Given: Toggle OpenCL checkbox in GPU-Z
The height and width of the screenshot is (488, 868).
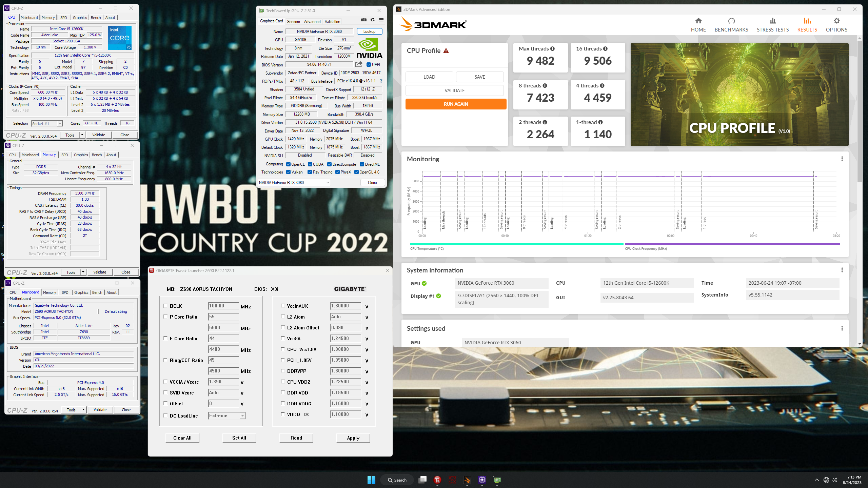Looking at the screenshot, I should 288,164.
